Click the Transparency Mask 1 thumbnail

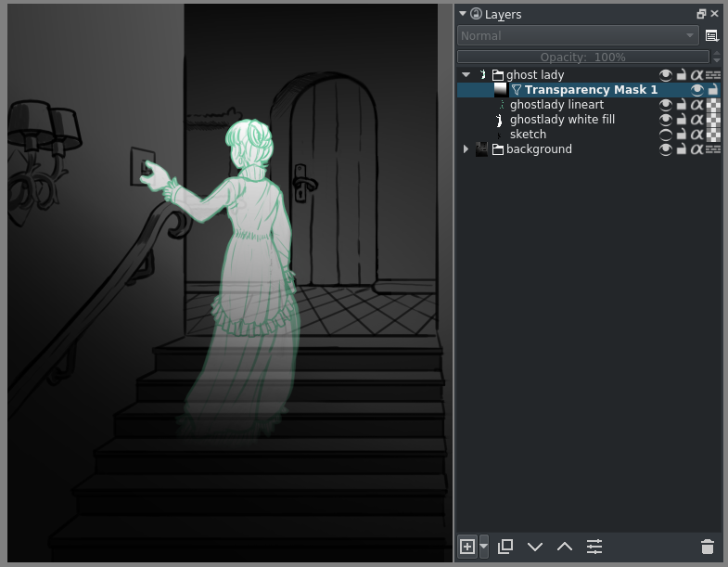pos(501,90)
